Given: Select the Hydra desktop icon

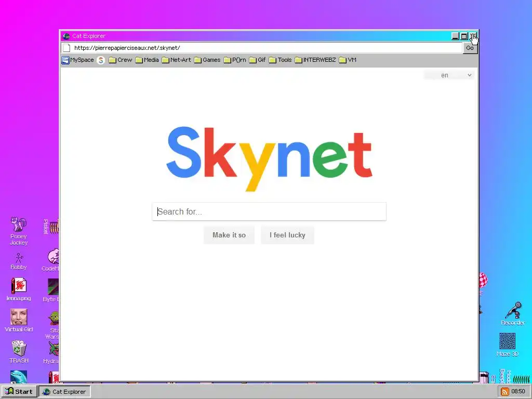Looking at the screenshot, I should click(x=51, y=353).
